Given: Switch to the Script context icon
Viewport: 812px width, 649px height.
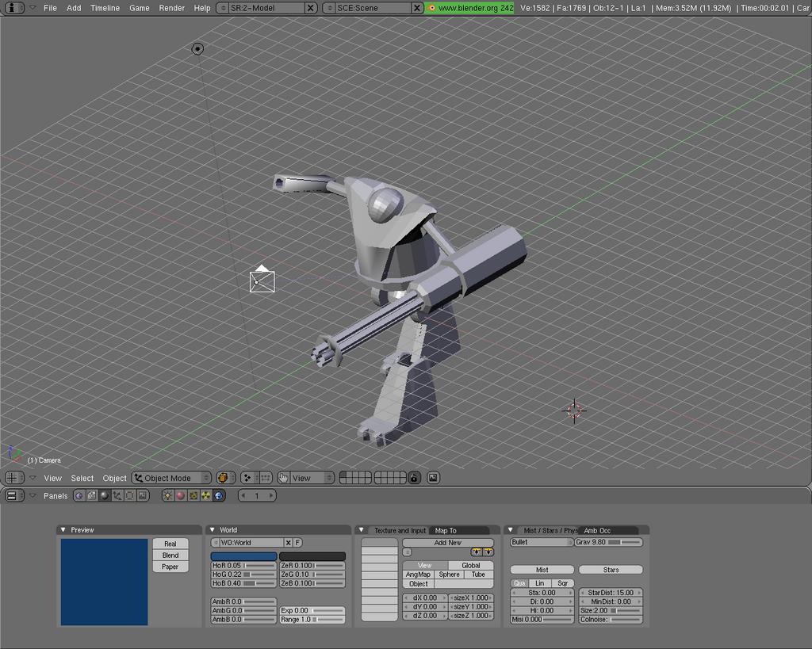Looking at the screenshot, I should pos(92,496).
